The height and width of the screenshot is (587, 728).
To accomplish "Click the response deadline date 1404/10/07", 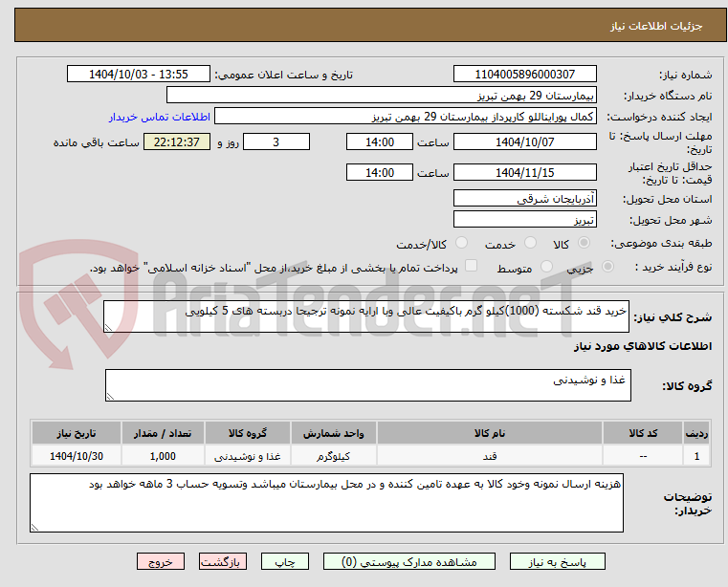I will pyautogui.click(x=524, y=141).
